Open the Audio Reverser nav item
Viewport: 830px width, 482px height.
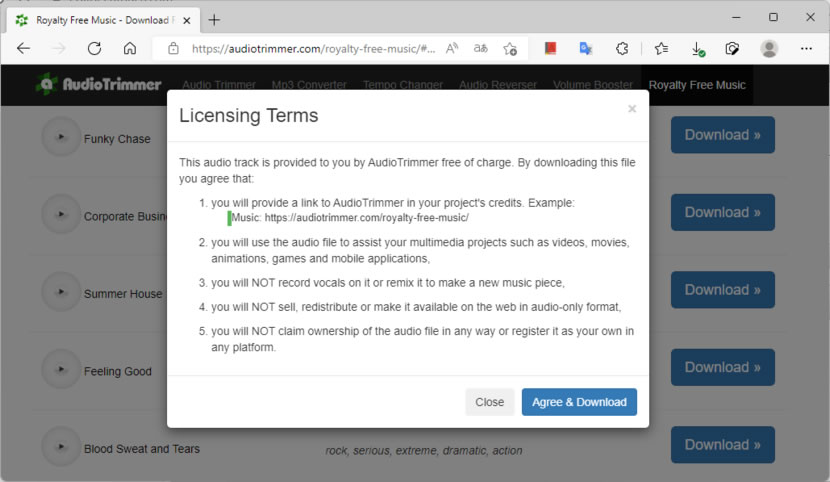498,85
